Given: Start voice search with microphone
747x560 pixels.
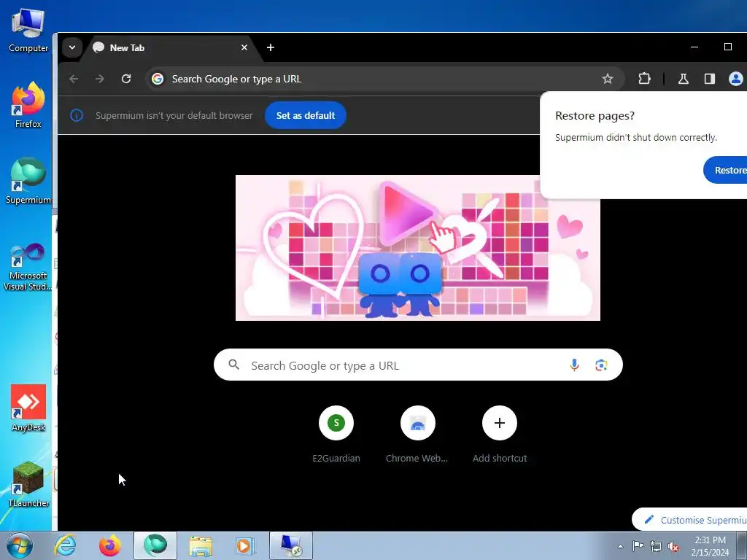Looking at the screenshot, I should tap(574, 365).
